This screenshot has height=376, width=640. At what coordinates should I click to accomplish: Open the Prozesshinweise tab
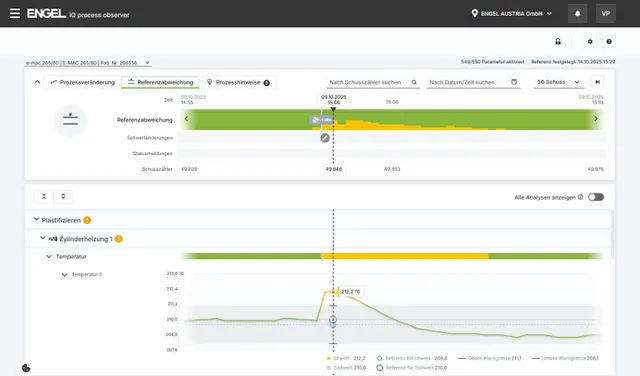click(238, 82)
